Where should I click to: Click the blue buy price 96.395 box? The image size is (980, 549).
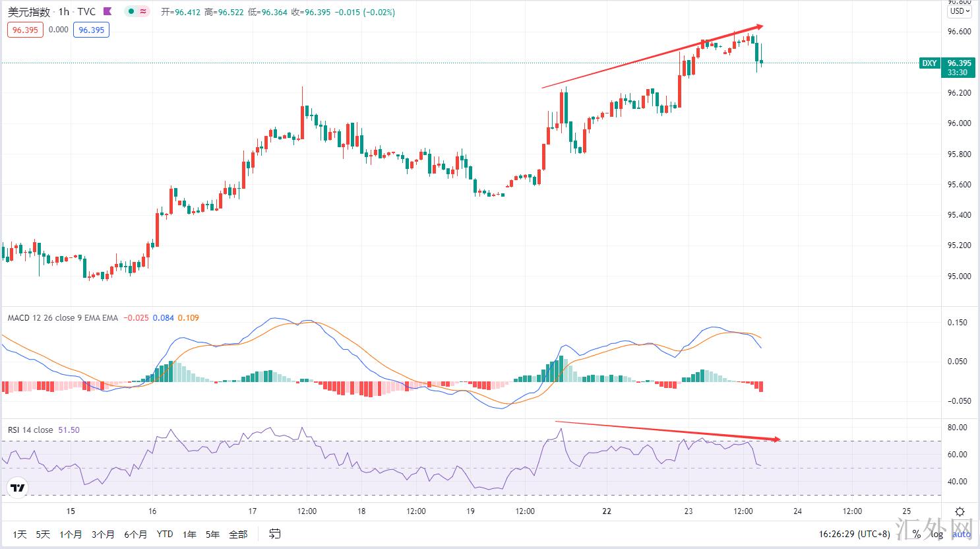91,30
